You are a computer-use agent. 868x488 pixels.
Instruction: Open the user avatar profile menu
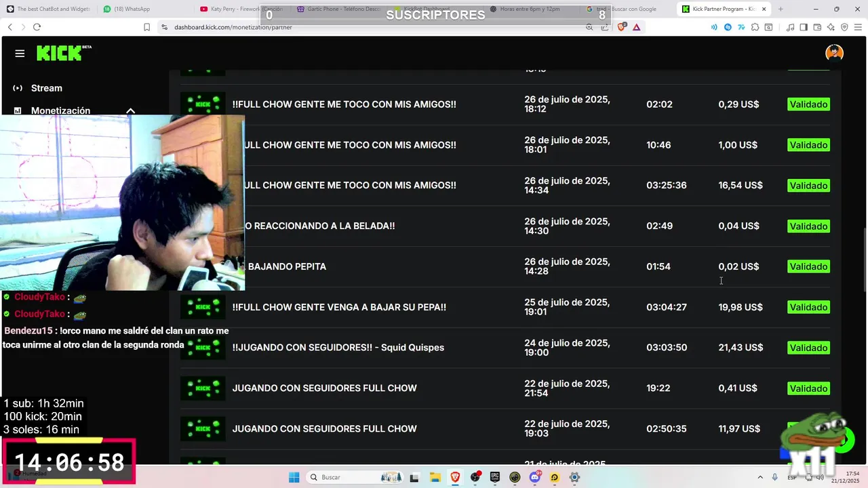click(x=834, y=53)
